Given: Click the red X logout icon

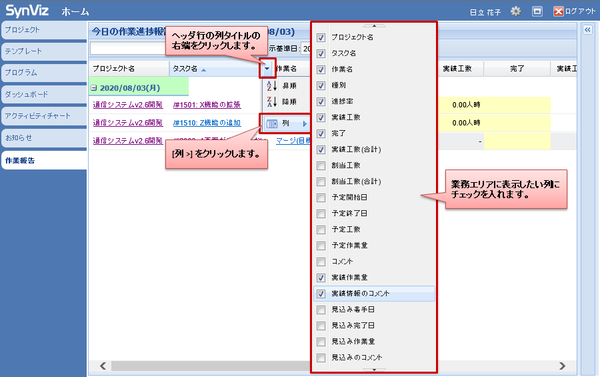Looking at the screenshot, I should (558, 11).
